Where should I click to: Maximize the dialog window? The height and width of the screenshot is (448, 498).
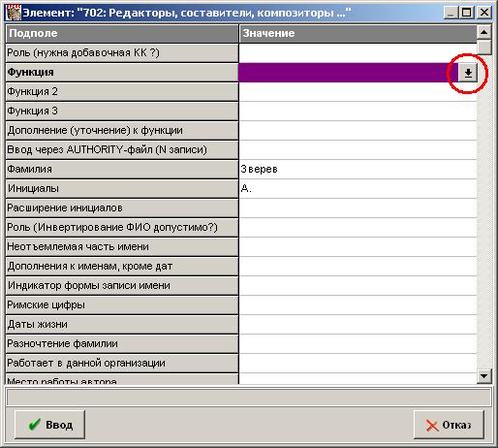click(x=466, y=13)
